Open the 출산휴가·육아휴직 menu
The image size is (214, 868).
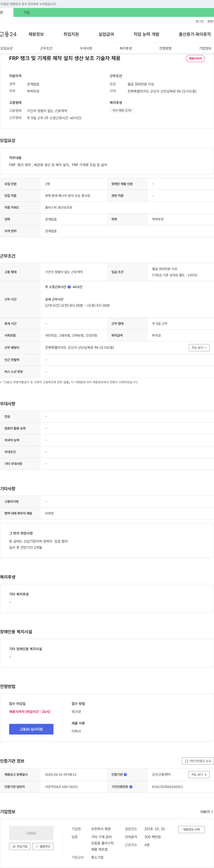pyautogui.click(x=195, y=34)
